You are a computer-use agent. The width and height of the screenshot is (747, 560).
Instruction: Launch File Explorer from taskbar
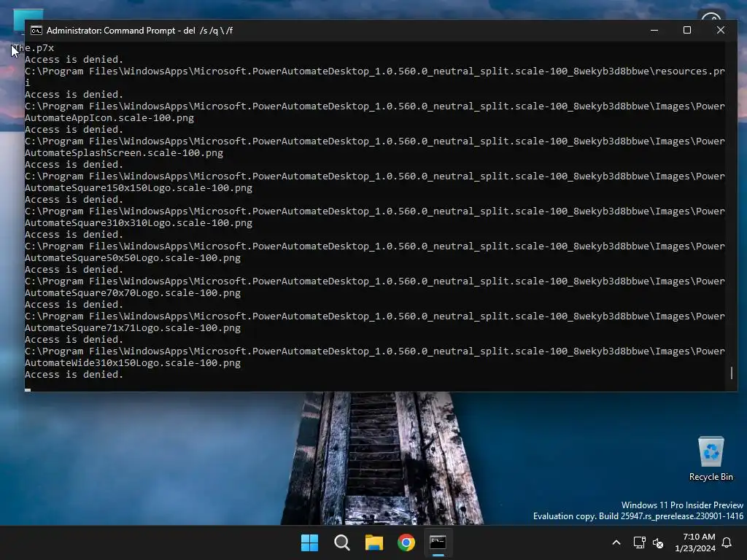[374, 542]
